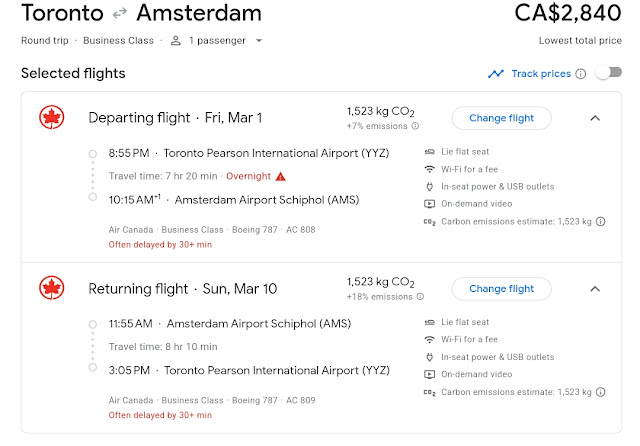The image size is (640, 446).
Task: Click the Air Canada logo on returning flight
Action: [x=50, y=289]
